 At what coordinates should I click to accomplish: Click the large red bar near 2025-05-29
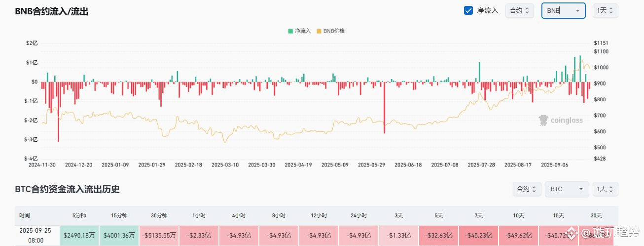click(x=384, y=107)
